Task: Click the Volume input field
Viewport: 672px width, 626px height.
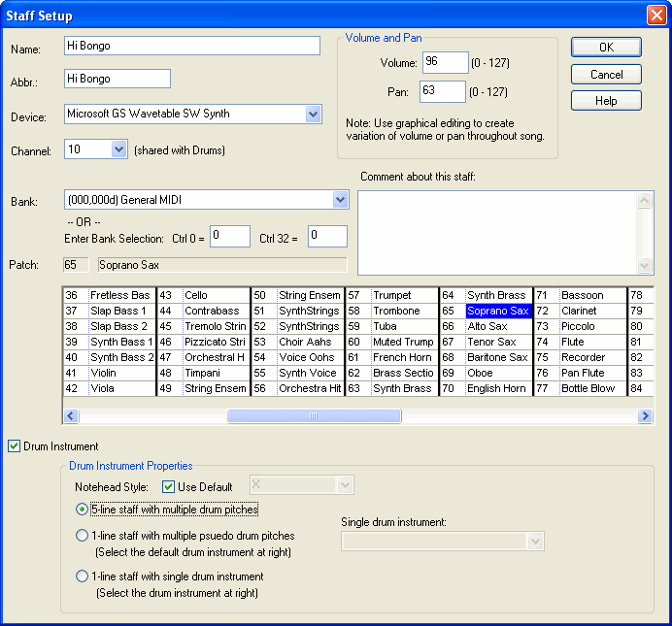Action: click(x=444, y=64)
